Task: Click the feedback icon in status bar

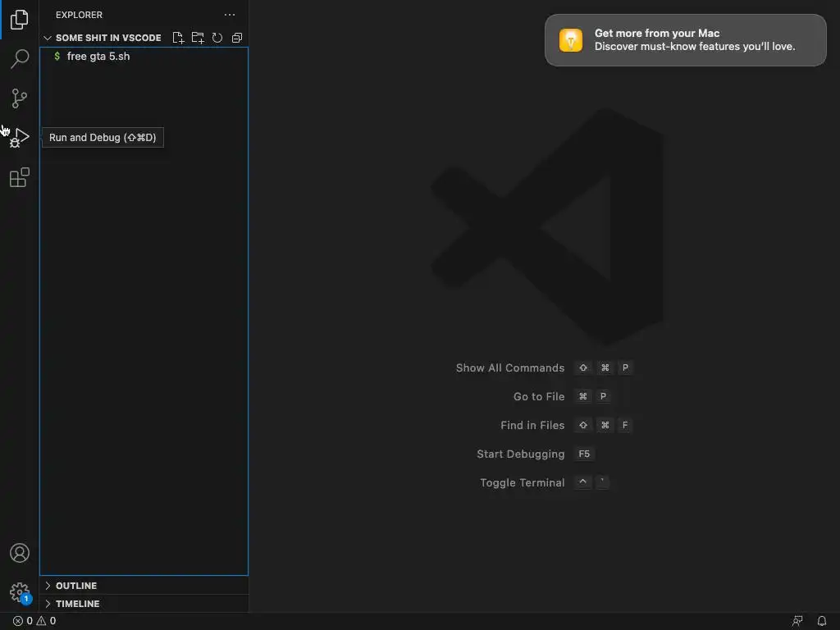Action: (797, 621)
